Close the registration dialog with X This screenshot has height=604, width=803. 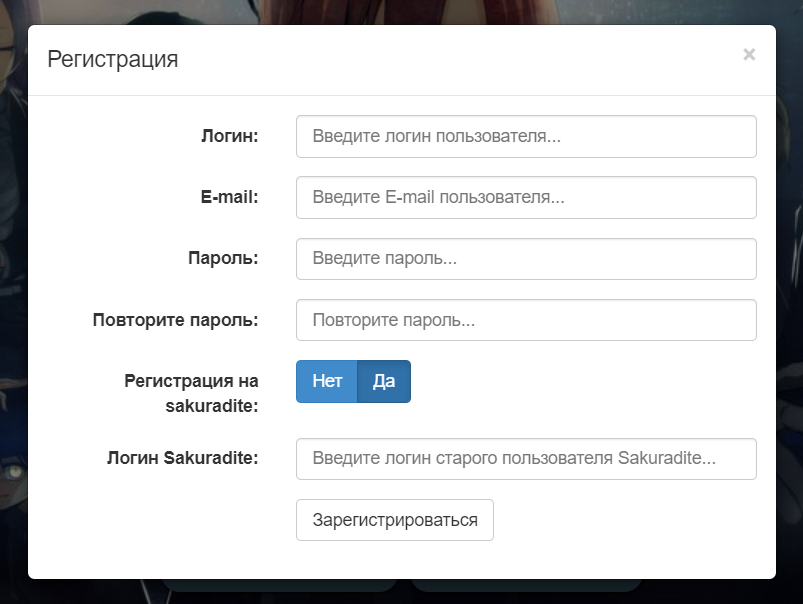749,55
